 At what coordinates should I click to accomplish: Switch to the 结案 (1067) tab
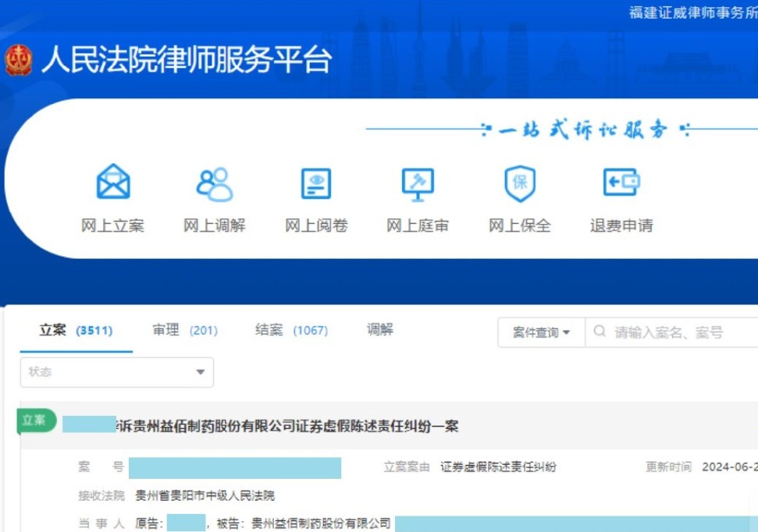tap(291, 331)
